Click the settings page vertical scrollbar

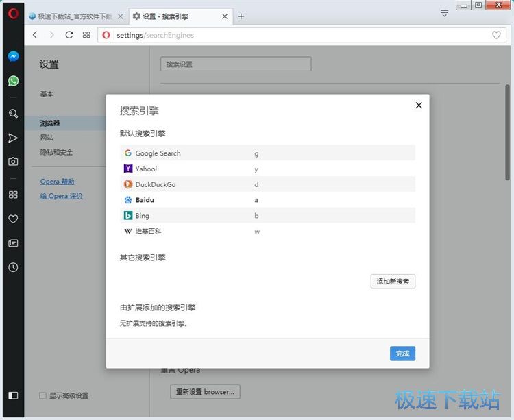(507, 132)
